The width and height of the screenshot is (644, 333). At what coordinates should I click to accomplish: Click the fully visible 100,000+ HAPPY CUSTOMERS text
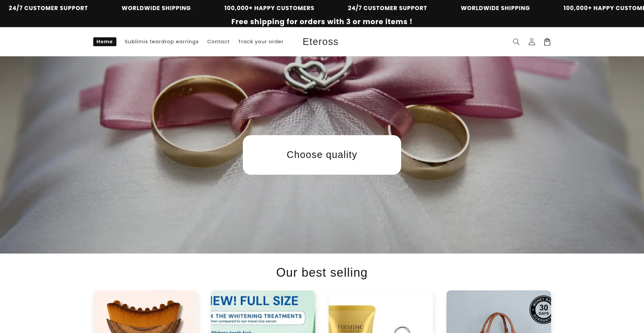pos(269,8)
